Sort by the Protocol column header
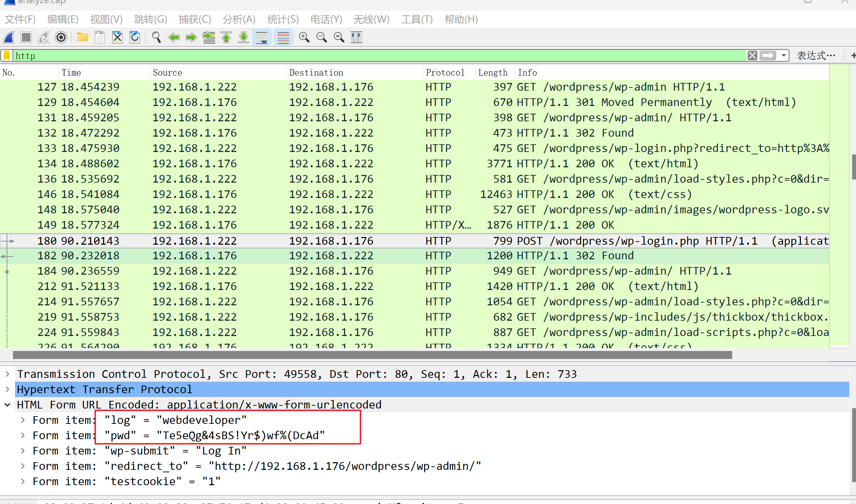 449,72
